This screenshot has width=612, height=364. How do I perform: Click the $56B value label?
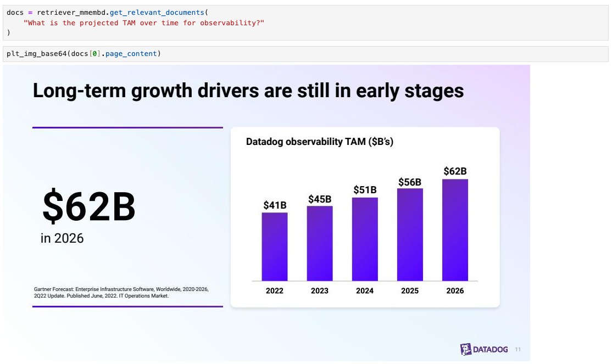[410, 182]
